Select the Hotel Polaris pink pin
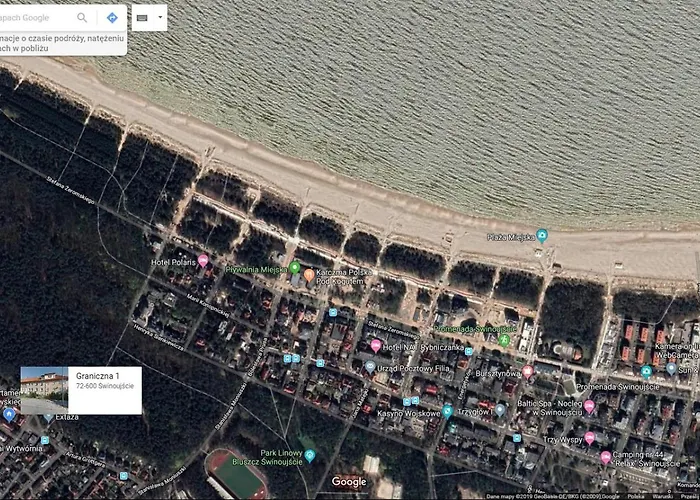700x500 pixels. [x=203, y=261]
